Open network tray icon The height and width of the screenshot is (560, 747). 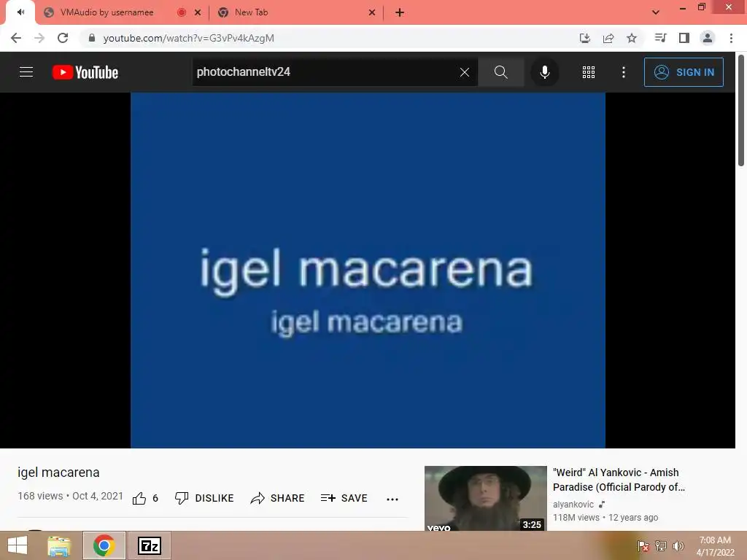(x=661, y=545)
